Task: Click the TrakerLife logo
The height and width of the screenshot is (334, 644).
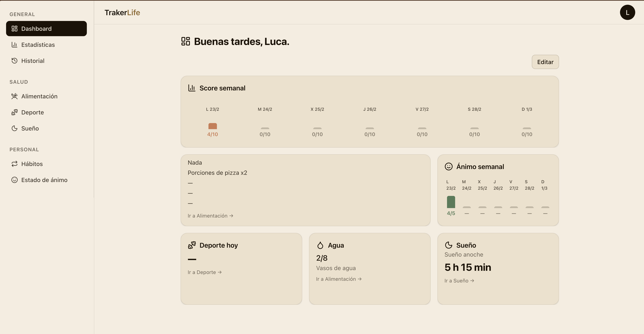Action: pos(122,13)
